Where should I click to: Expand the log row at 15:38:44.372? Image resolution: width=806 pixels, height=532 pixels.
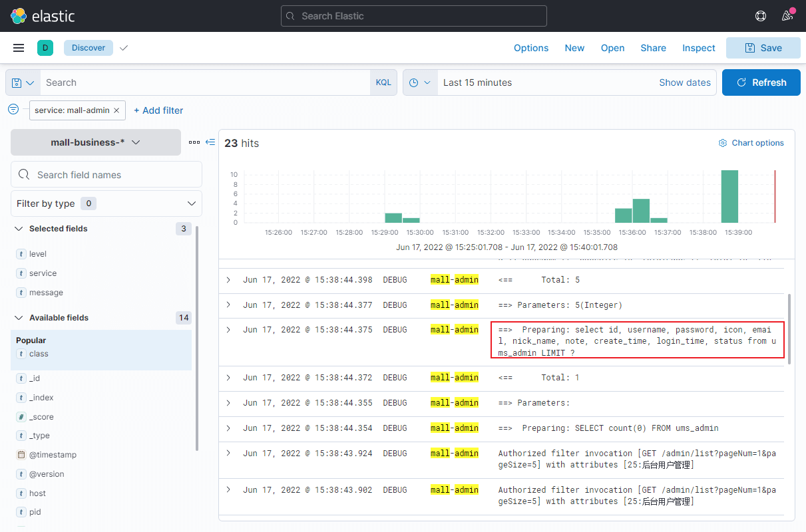coord(228,378)
